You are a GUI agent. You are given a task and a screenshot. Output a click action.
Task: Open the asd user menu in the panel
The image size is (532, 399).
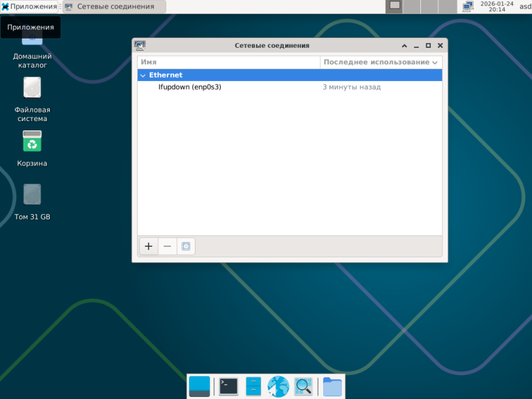pyautogui.click(x=525, y=7)
